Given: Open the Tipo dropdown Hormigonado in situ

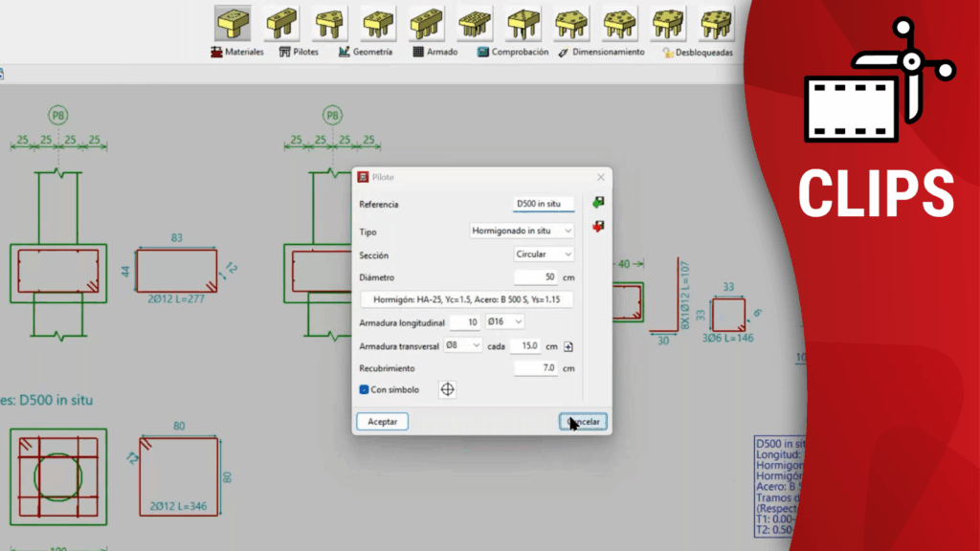Looking at the screenshot, I should tap(523, 231).
